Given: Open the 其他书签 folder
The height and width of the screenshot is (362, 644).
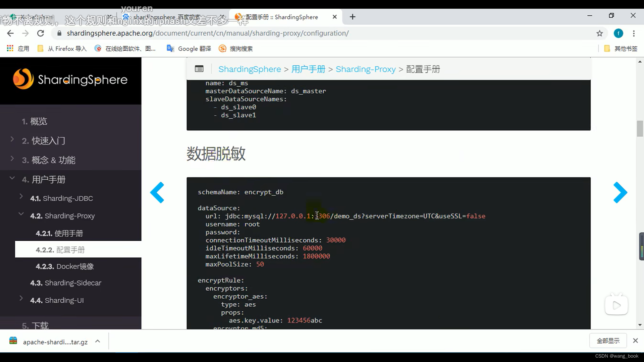Looking at the screenshot, I should coord(621,49).
